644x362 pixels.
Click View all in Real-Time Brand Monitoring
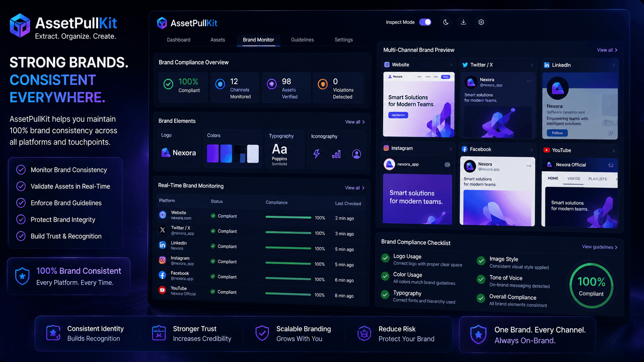pyautogui.click(x=355, y=188)
